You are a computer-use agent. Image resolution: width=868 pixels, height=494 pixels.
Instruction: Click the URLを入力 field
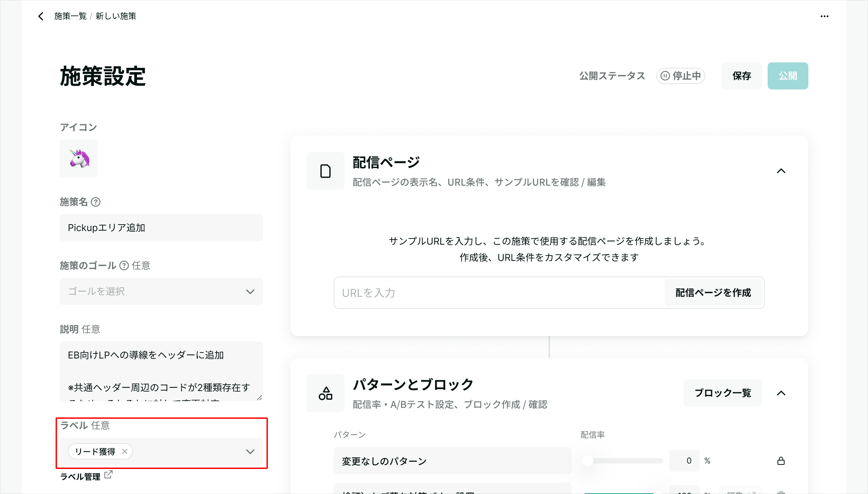point(498,293)
